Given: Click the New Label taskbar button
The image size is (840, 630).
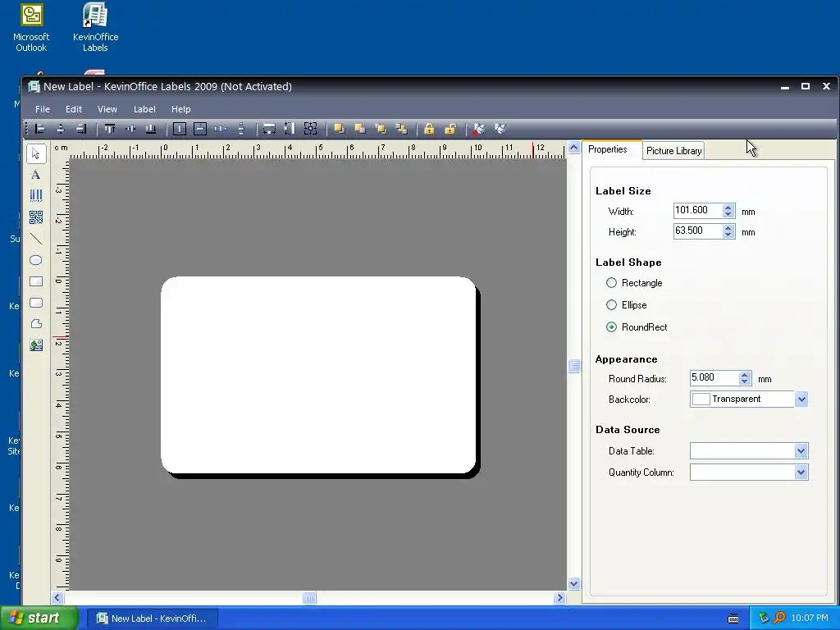Looking at the screenshot, I should (152, 619).
